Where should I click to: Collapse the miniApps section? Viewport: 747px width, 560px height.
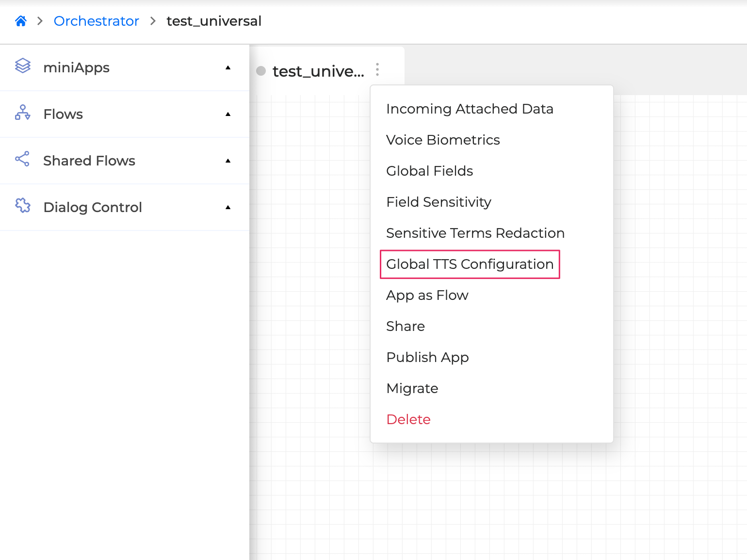227,67
